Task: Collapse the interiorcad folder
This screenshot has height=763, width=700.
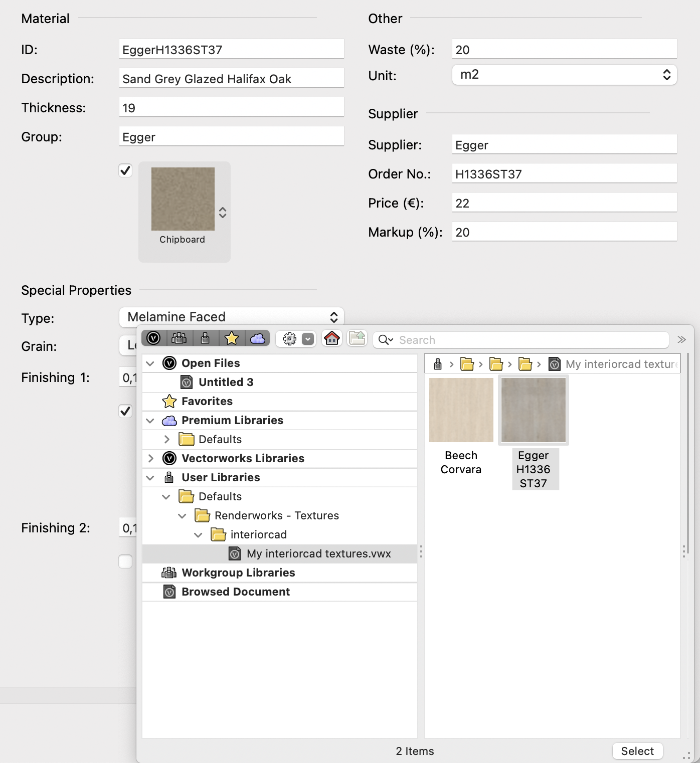Action: [x=198, y=535]
